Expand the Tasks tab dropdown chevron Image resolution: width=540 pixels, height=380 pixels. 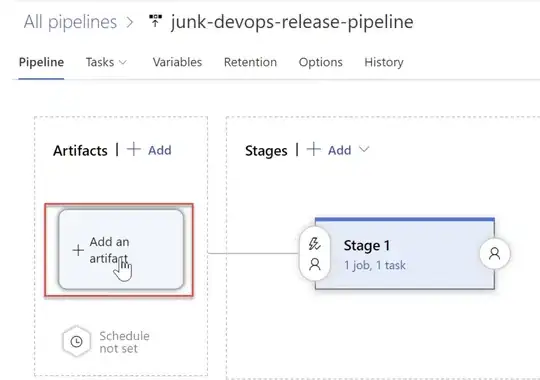click(x=123, y=62)
